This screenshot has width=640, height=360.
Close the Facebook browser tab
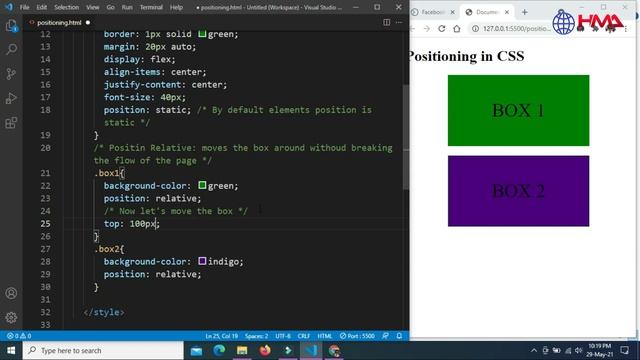click(452, 12)
